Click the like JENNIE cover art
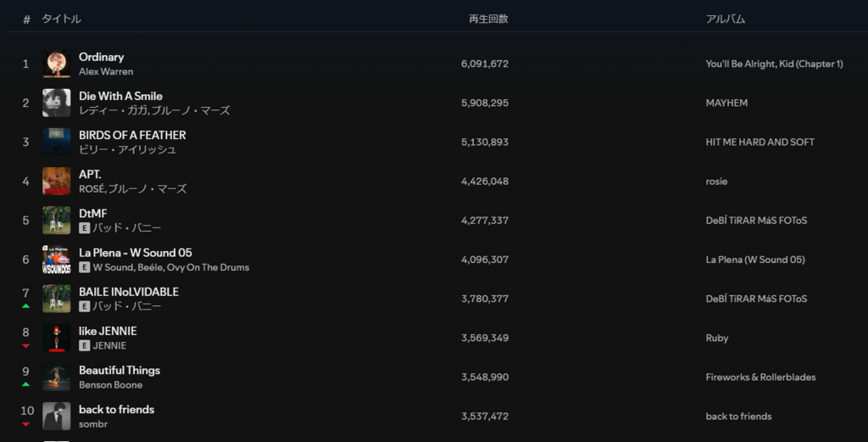This screenshot has height=442, width=868. coord(57,338)
